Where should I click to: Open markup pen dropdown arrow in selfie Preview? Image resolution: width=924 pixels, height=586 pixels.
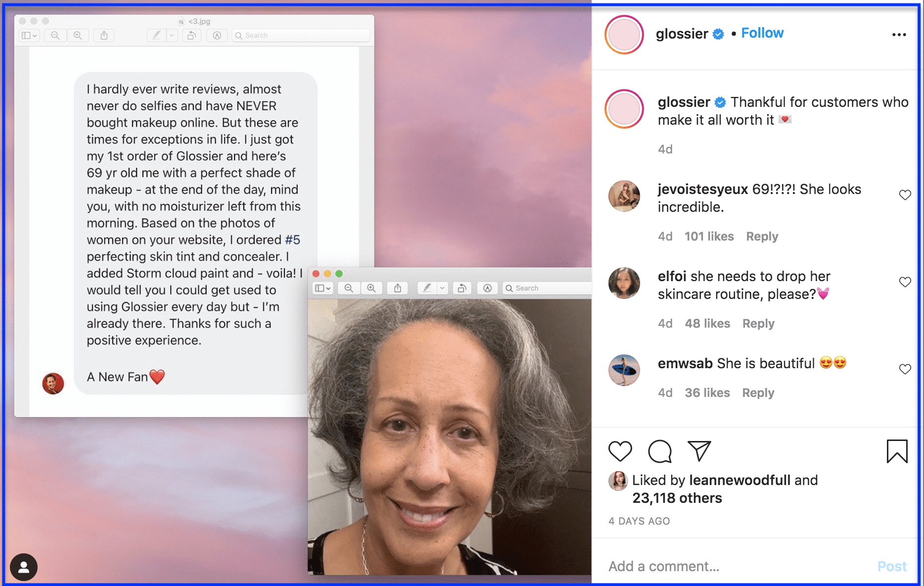[x=442, y=288]
